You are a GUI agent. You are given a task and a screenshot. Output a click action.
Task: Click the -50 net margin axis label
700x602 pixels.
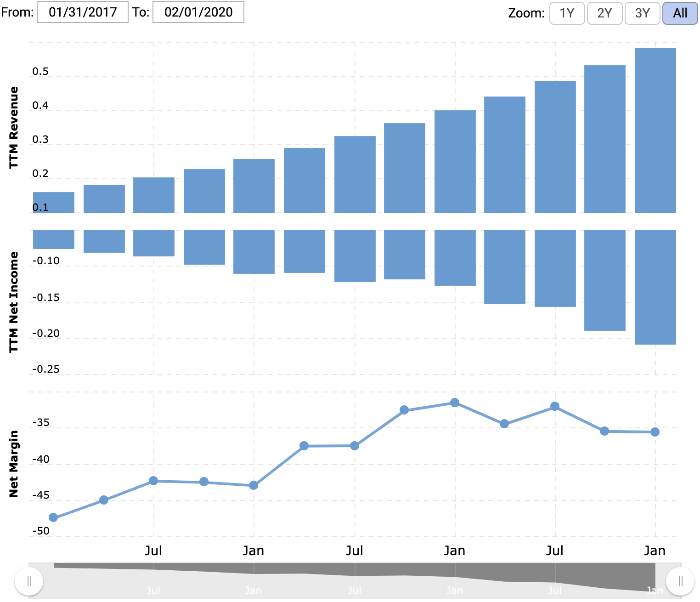tap(40, 531)
